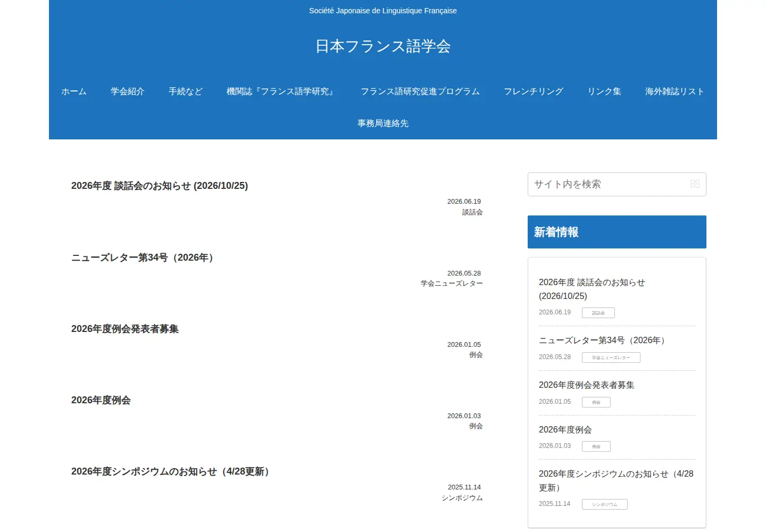Screen dimensions: 766x532
Task: Go to 機関誌『フランス語学研究』 page
Action: pyautogui.click(x=281, y=92)
